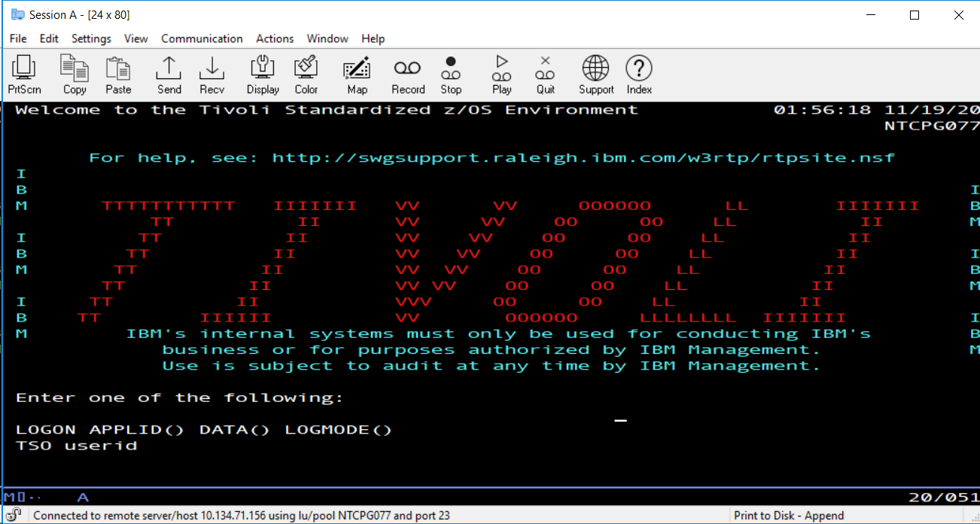
Task: Click the swgsupport.raleigh.ibm.com help URL
Action: [x=583, y=158]
